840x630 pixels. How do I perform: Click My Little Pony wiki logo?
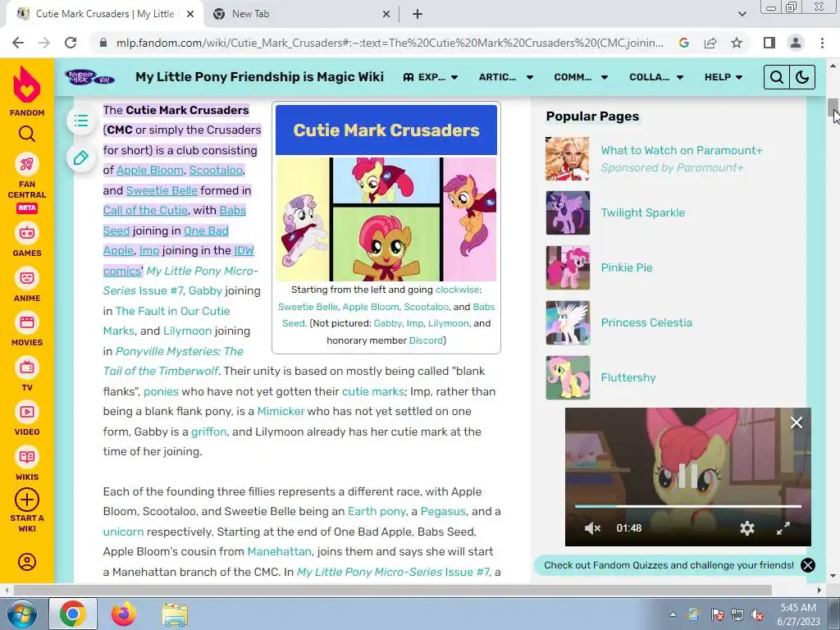tap(89, 78)
